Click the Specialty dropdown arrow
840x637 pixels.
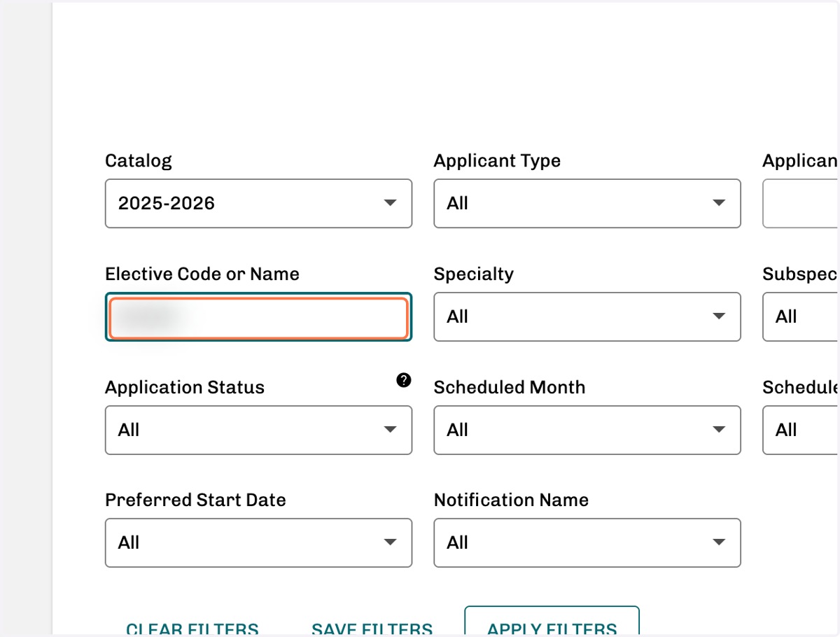click(719, 316)
